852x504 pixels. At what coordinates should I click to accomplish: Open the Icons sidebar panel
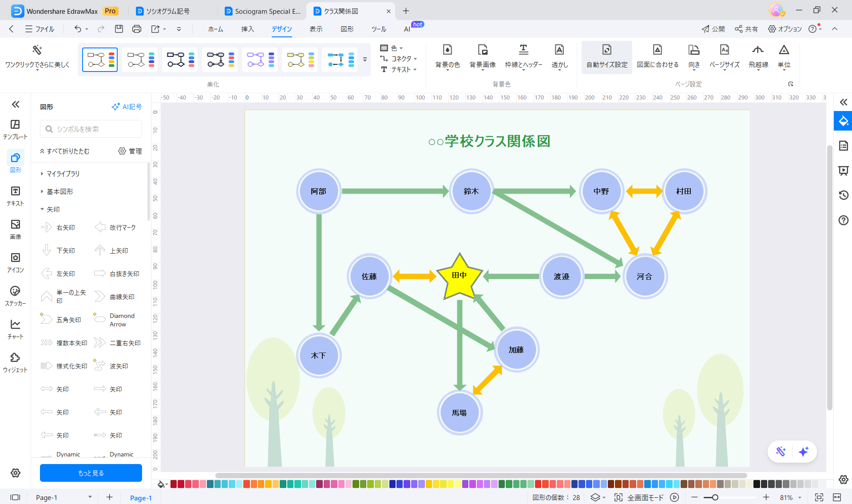coord(16,262)
